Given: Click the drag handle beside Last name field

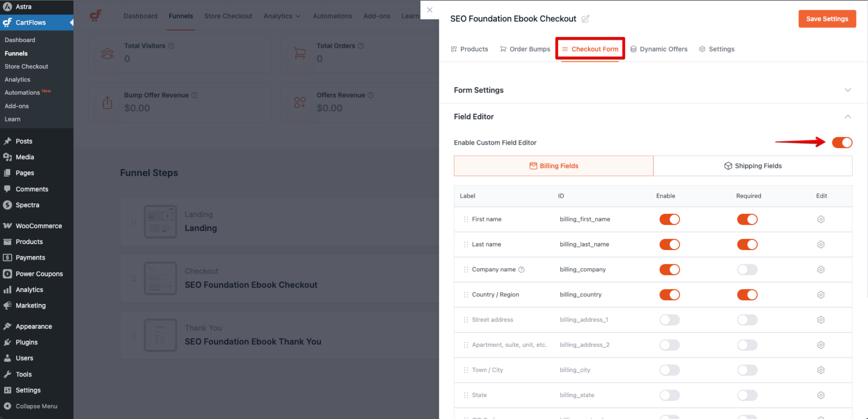Looking at the screenshot, I should (466, 244).
